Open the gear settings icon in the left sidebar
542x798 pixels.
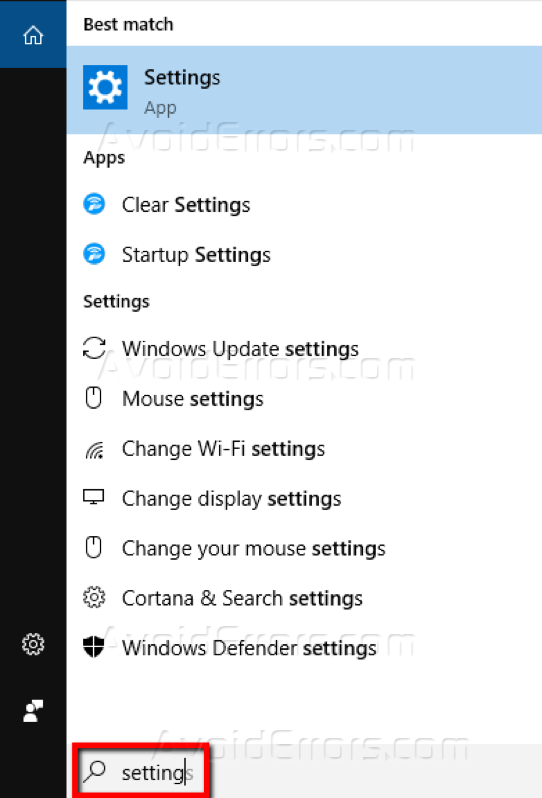[x=33, y=644]
